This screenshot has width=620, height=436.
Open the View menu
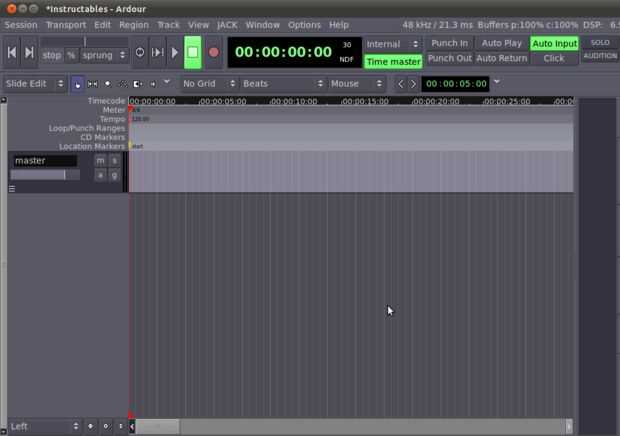pos(198,25)
